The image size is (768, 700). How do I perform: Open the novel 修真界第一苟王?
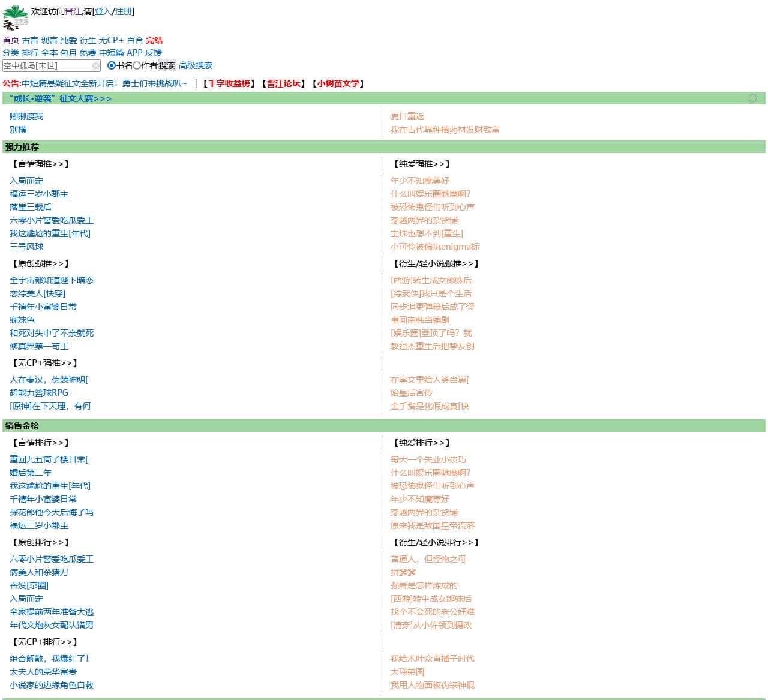[x=39, y=346]
